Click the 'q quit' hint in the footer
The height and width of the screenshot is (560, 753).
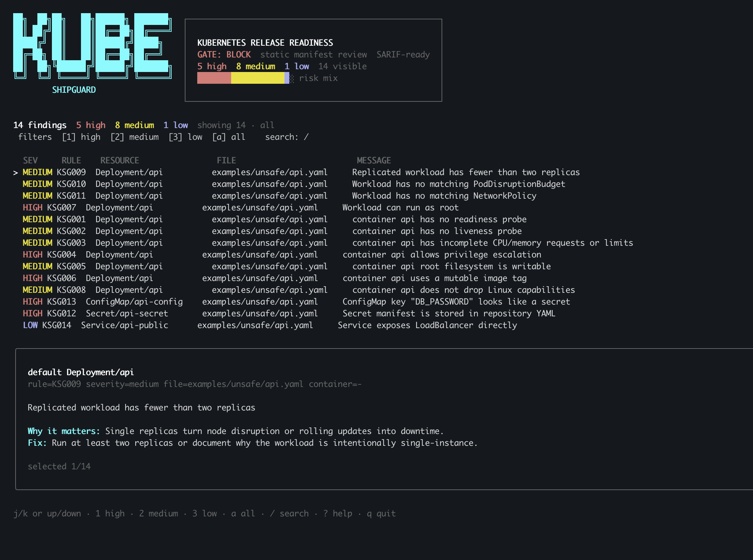coord(381,514)
